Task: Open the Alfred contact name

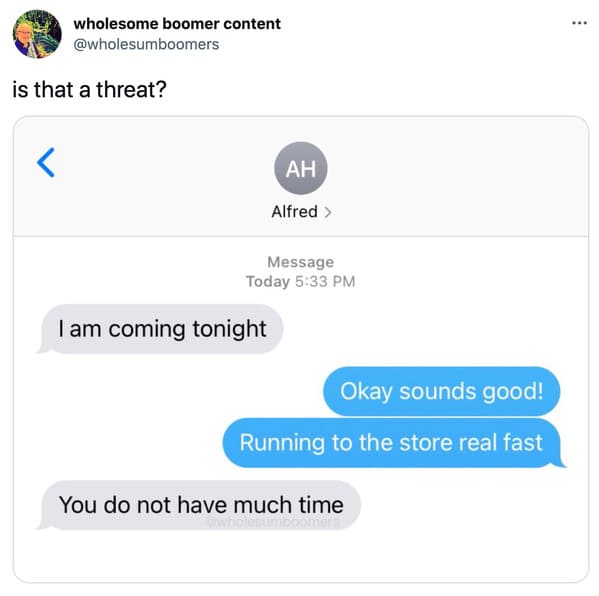Action: (295, 212)
